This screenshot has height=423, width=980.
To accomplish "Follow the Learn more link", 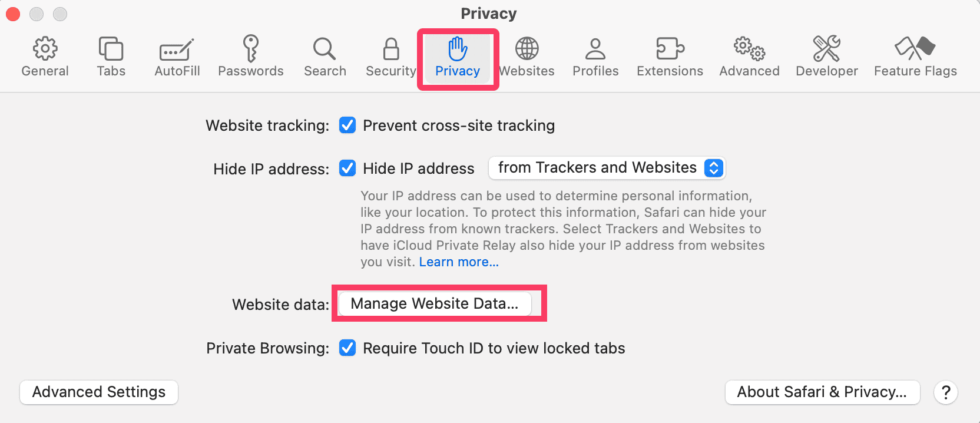I will 459,262.
